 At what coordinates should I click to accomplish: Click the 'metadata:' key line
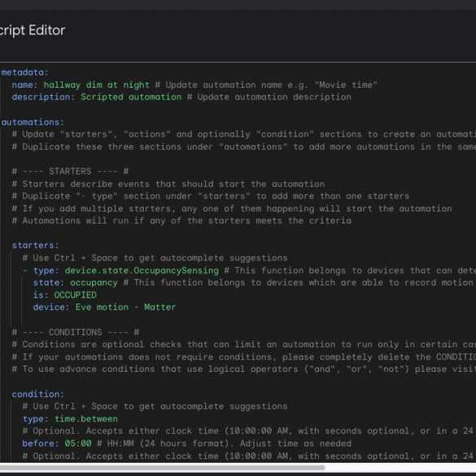[x=24, y=72]
